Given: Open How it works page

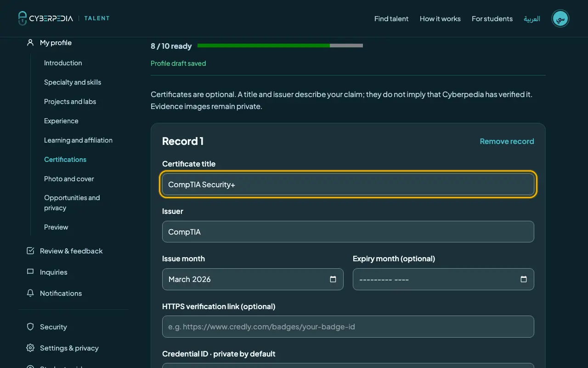Looking at the screenshot, I should pyautogui.click(x=440, y=19).
